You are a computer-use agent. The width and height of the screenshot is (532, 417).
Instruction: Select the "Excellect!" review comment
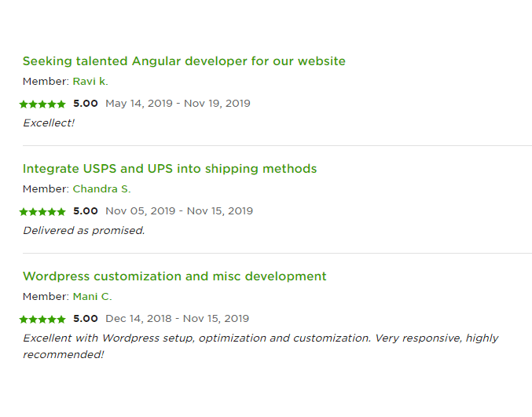point(49,123)
